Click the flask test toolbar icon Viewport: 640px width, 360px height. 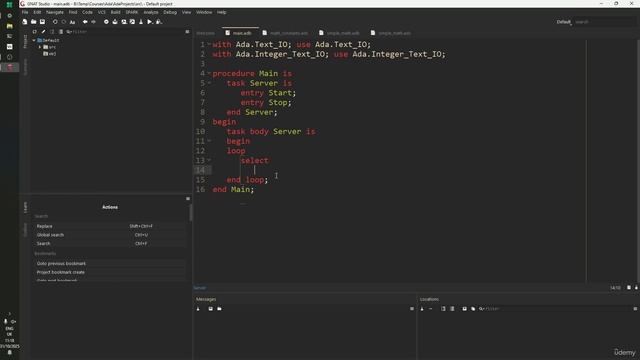(x=141, y=22)
